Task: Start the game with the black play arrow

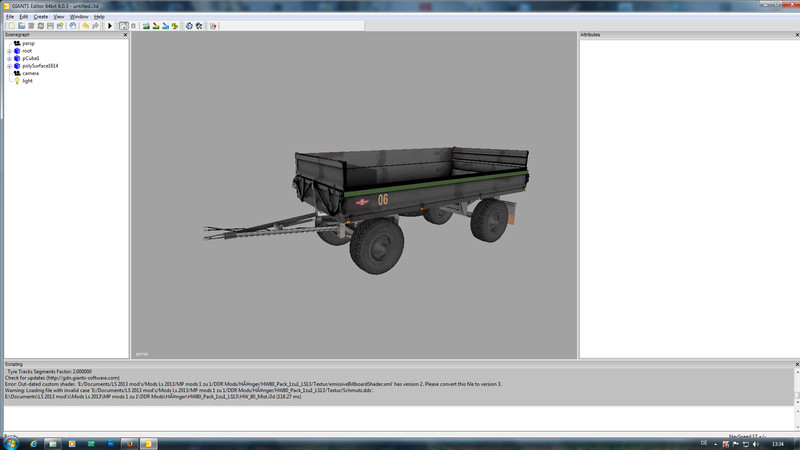Action: point(110,26)
